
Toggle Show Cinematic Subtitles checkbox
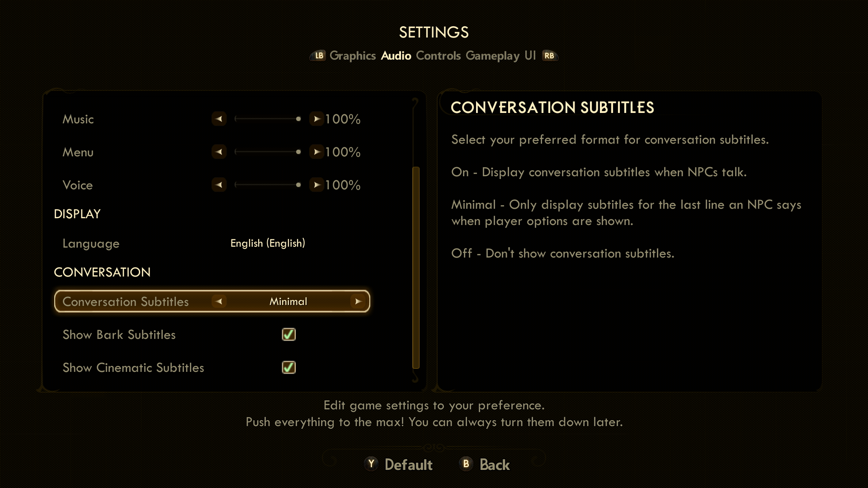(x=288, y=368)
